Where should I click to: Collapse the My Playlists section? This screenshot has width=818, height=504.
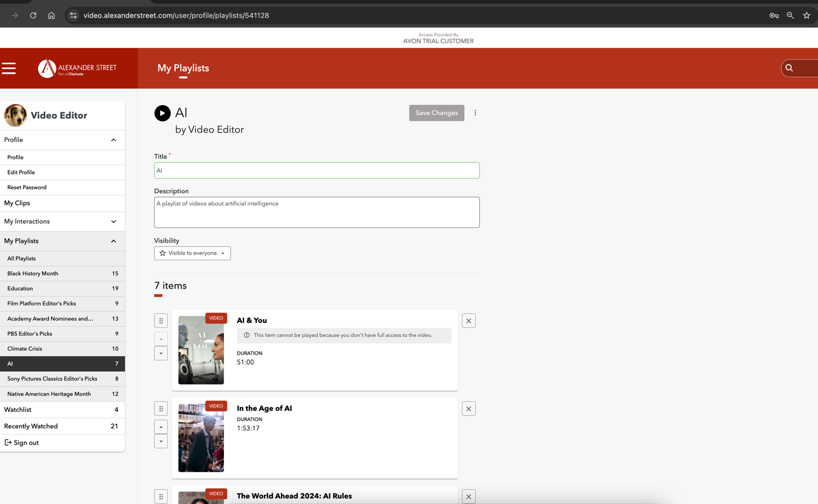point(113,241)
